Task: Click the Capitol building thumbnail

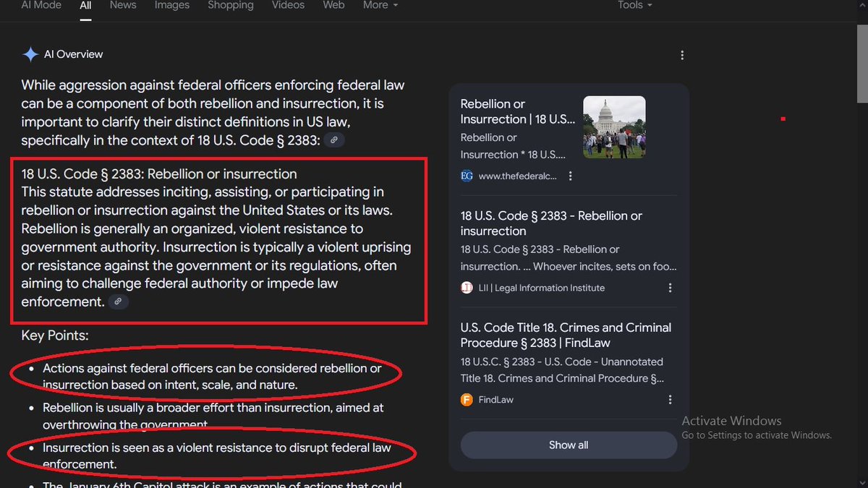Action: click(614, 127)
